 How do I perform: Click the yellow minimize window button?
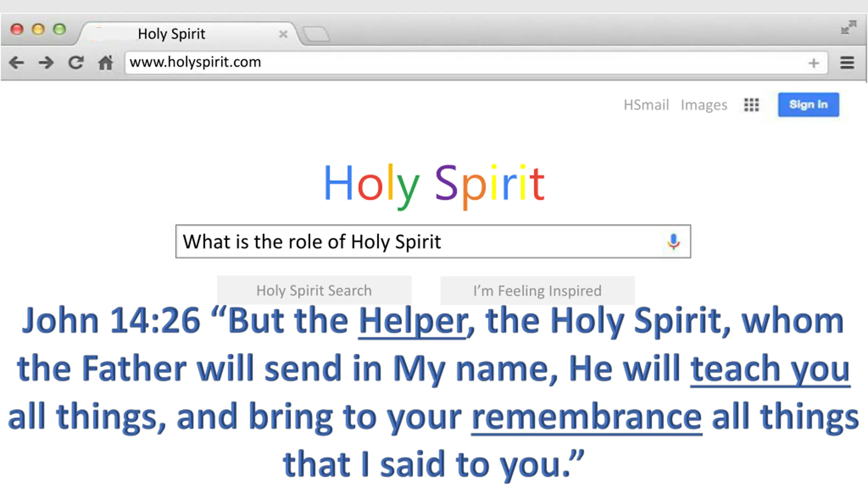(38, 29)
